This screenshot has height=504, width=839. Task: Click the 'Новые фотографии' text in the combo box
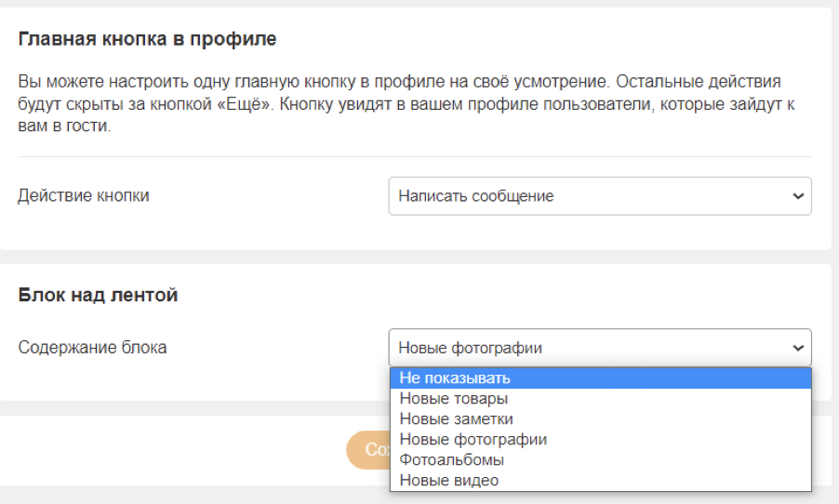(471, 348)
